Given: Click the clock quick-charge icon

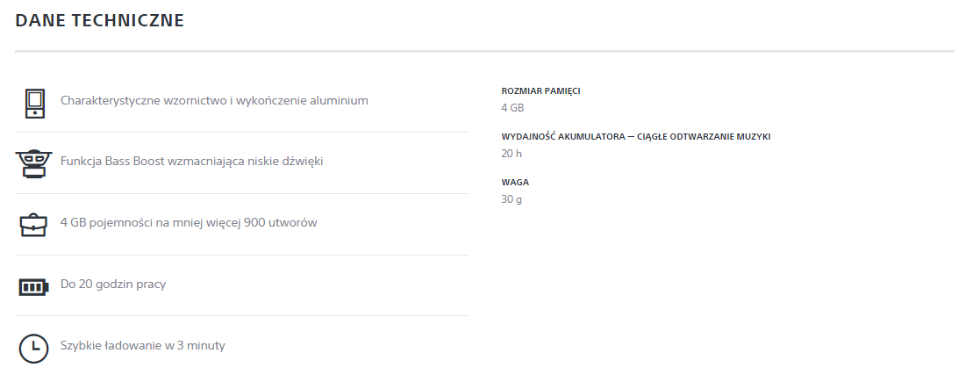Looking at the screenshot, I should pyautogui.click(x=33, y=349).
